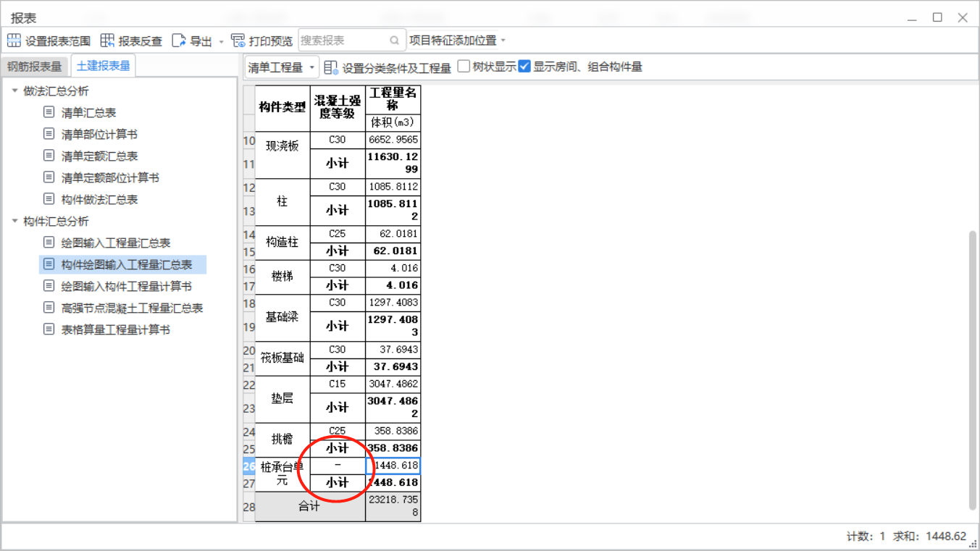Open the 构件做法汇总表 report

pos(99,199)
